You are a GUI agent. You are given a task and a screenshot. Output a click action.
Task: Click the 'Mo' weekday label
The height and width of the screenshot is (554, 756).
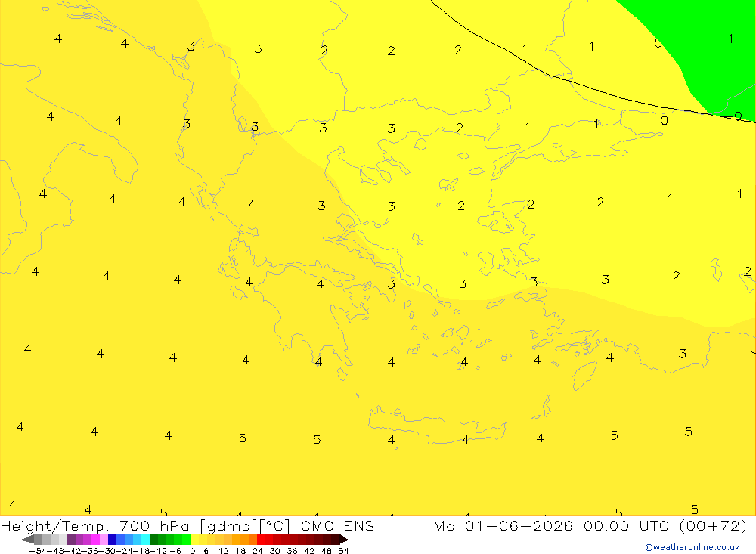[x=444, y=525]
